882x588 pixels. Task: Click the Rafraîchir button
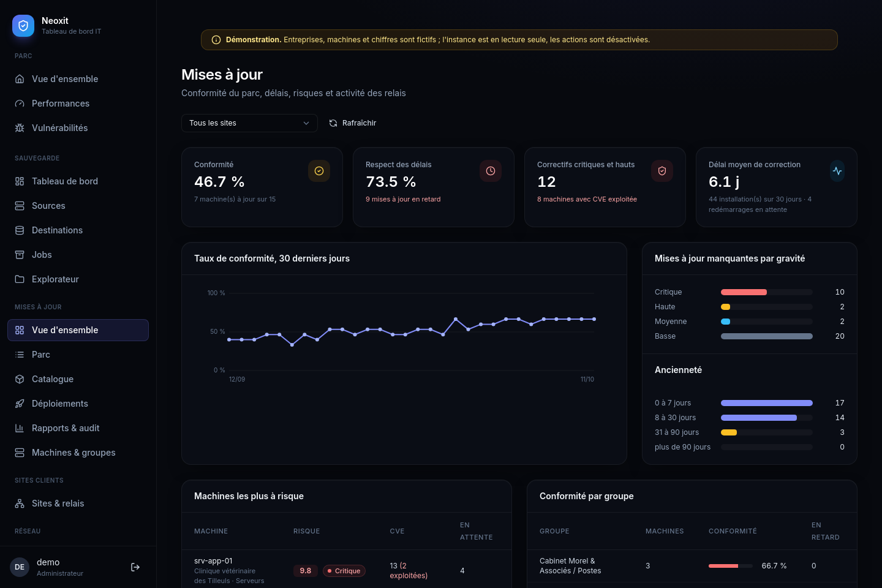coord(353,123)
